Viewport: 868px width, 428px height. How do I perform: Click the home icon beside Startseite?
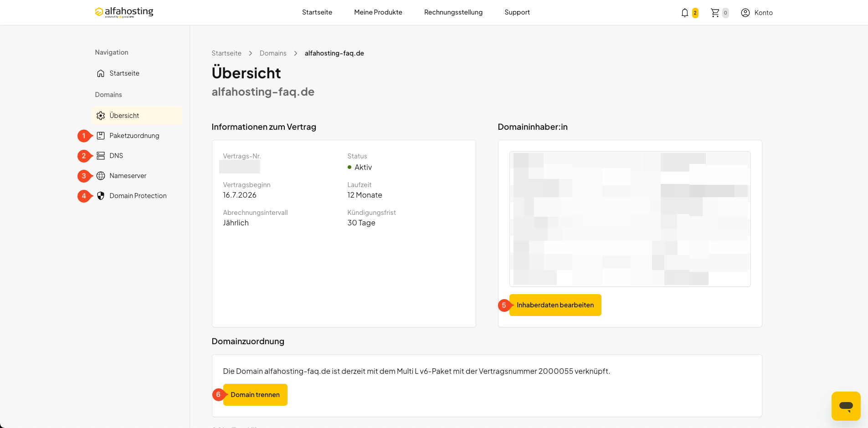(x=101, y=73)
